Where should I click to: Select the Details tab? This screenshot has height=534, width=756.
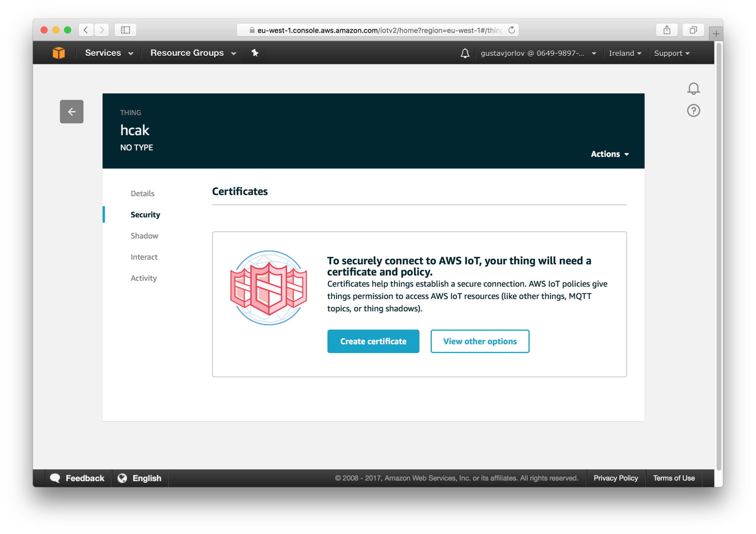pos(142,193)
